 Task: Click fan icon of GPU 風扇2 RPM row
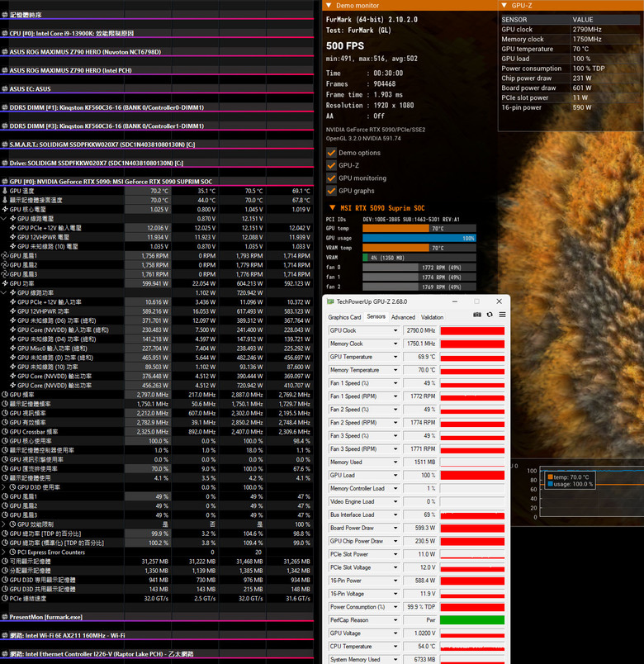pos(5,265)
